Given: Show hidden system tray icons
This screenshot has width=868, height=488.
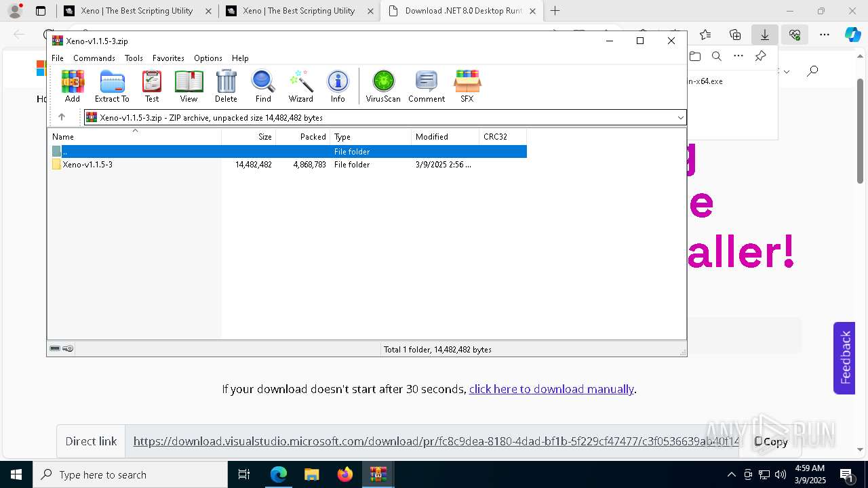Looking at the screenshot, I should (731, 474).
